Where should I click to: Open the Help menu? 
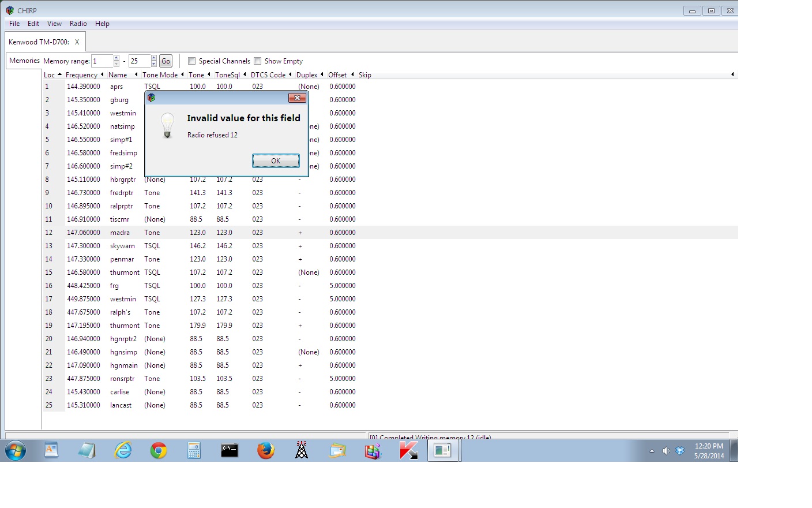[x=102, y=24]
